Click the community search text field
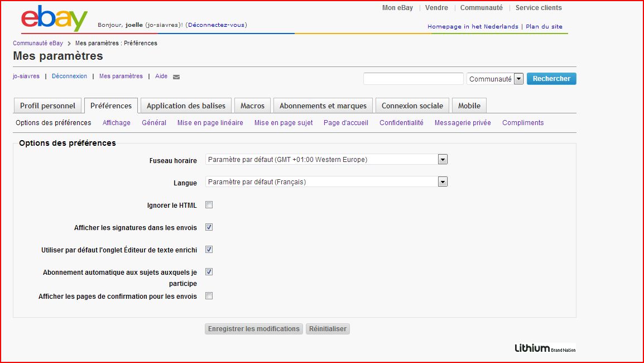Image resolution: width=644 pixels, height=363 pixels. [x=413, y=79]
